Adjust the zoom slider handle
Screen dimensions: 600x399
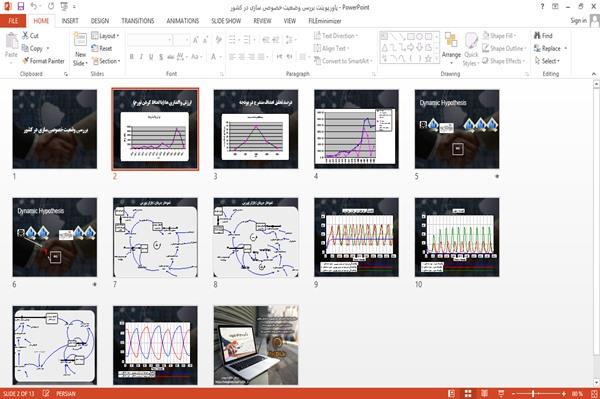pos(533,393)
